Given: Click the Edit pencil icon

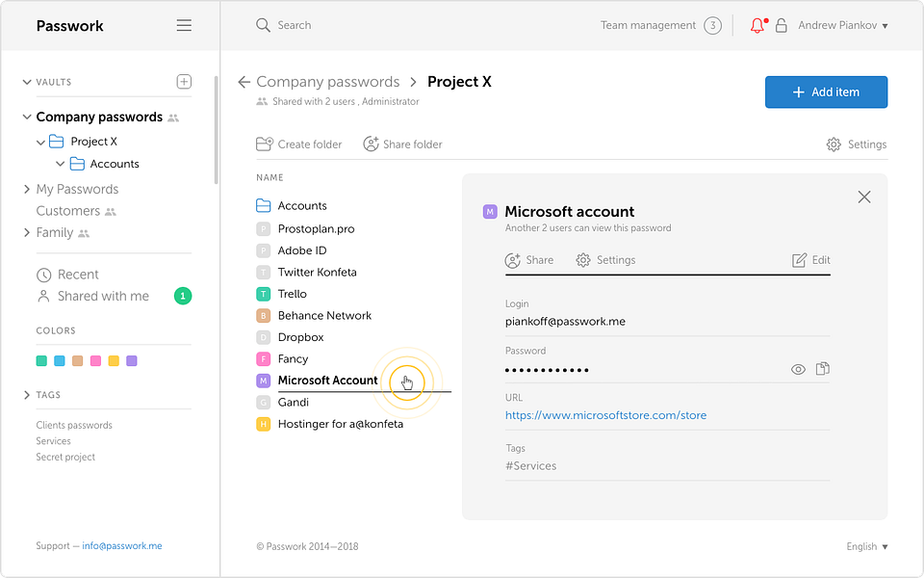Looking at the screenshot, I should 799,260.
